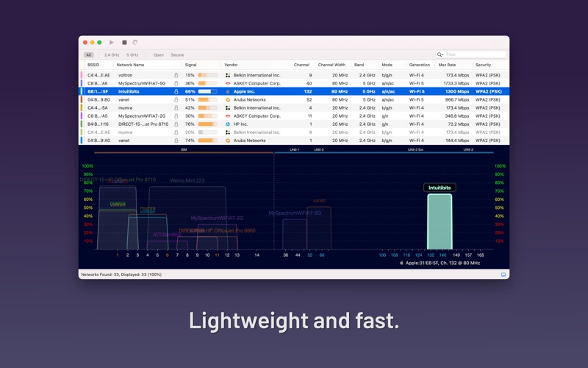This screenshot has height=368, width=588.
Task: Select the MySpectrumWiFiA7-2G network row
Action: (294, 116)
